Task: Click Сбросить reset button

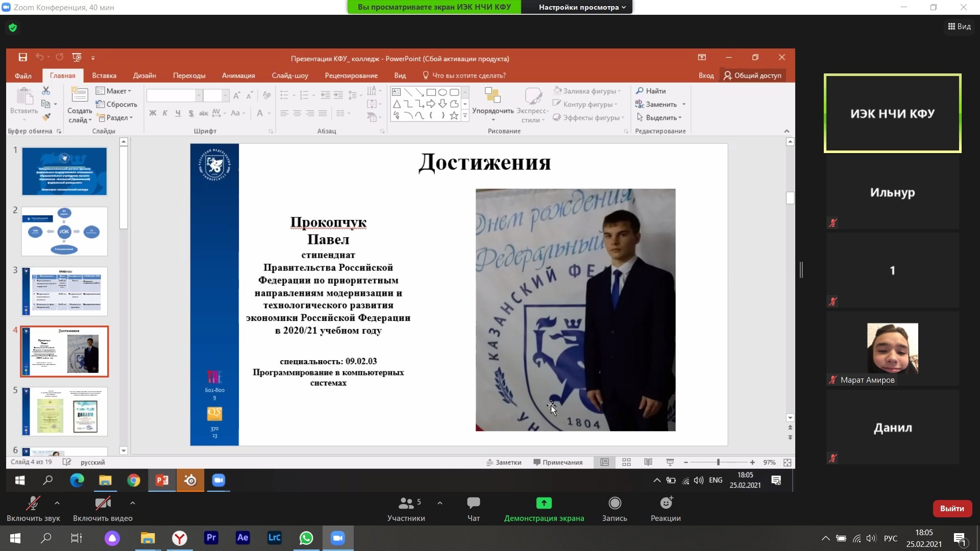Action: (117, 105)
